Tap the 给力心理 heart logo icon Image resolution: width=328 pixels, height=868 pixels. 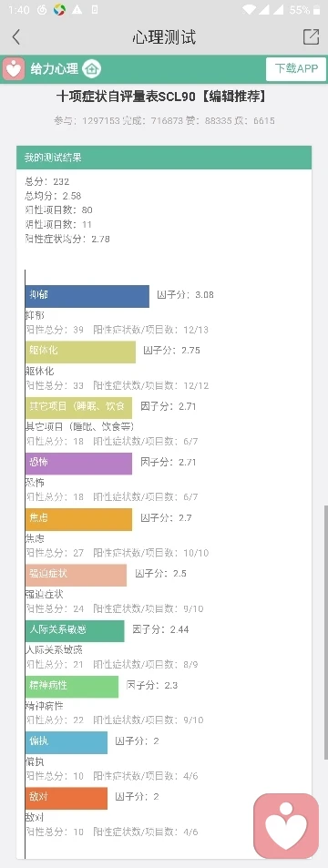point(14,69)
